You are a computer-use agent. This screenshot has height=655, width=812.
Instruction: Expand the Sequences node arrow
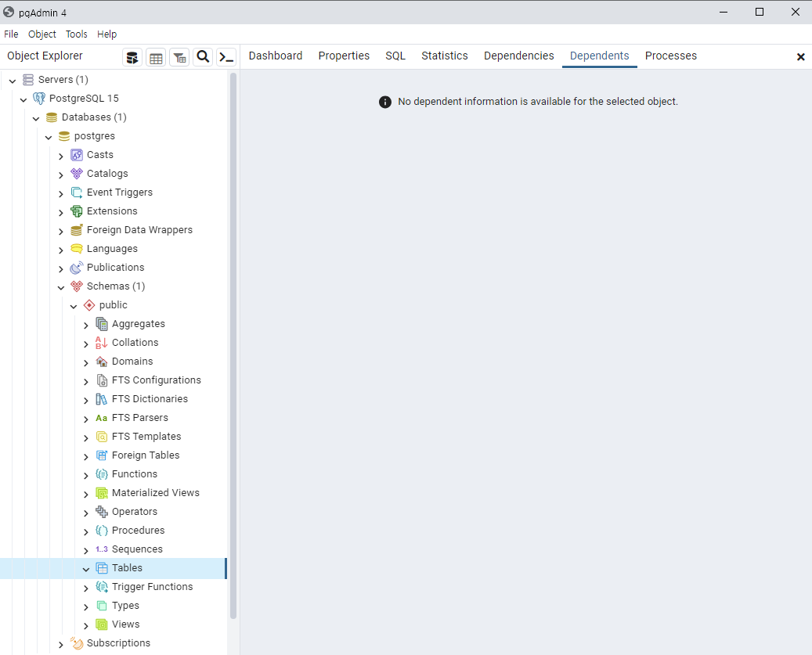click(x=86, y=550)
